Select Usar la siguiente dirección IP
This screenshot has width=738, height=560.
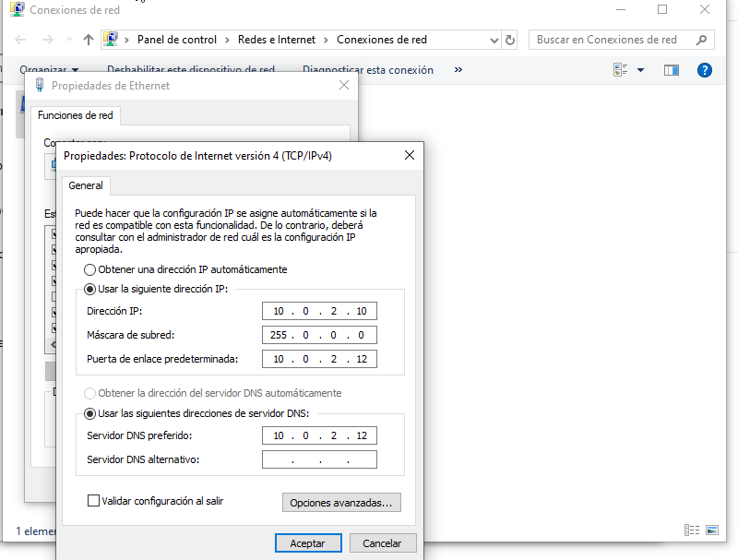click(89, 289)
